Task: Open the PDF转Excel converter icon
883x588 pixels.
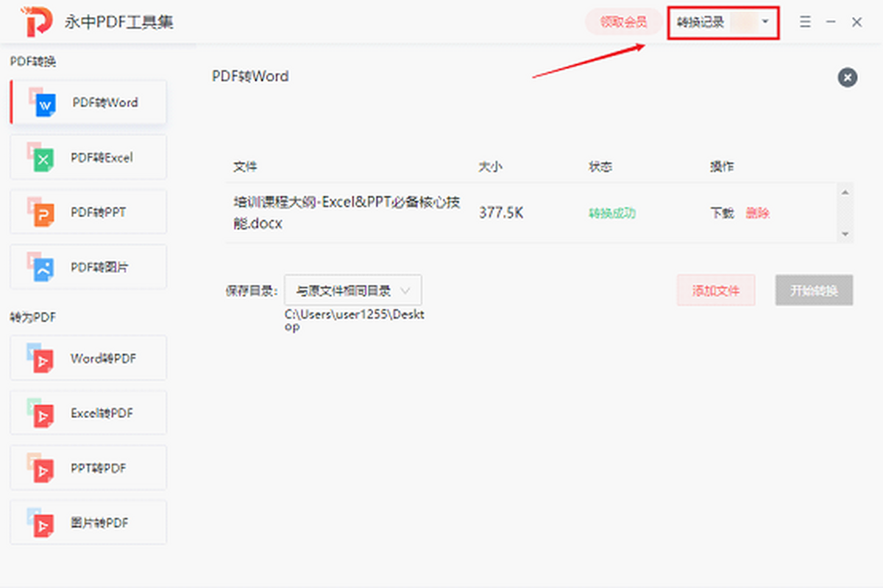Action: (42, 157)
